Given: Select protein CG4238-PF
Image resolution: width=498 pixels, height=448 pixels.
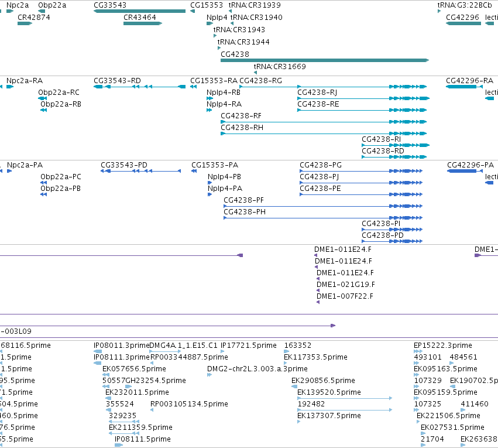Looking at the screenshot, I should [323, 206].
